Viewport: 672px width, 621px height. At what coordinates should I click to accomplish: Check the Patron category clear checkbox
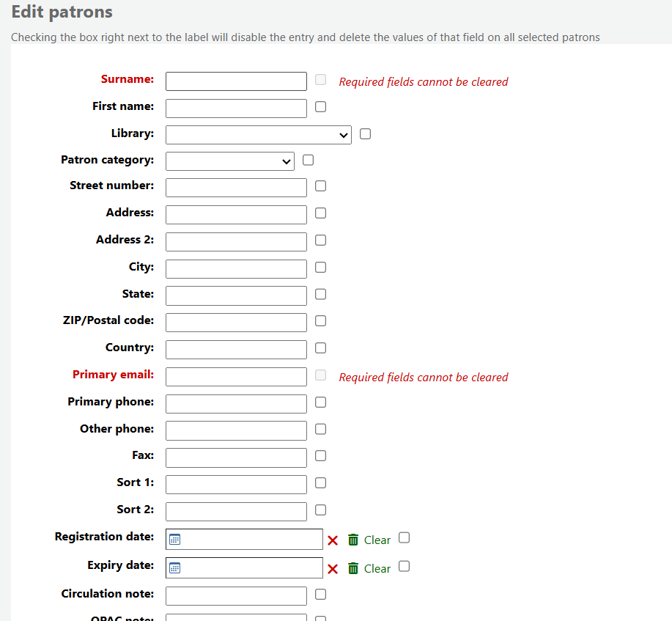click(308, 160)
